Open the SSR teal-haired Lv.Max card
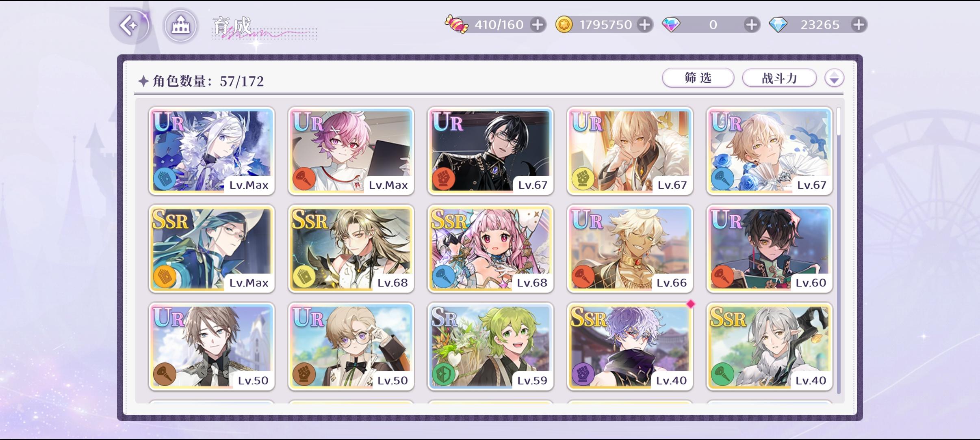The width and height of the screenshot is (980, 440). tap(211, 249)
